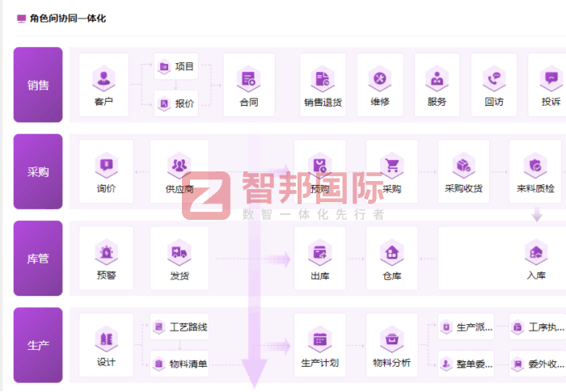Open the 预警 warning alarm module

pos(106,259)
